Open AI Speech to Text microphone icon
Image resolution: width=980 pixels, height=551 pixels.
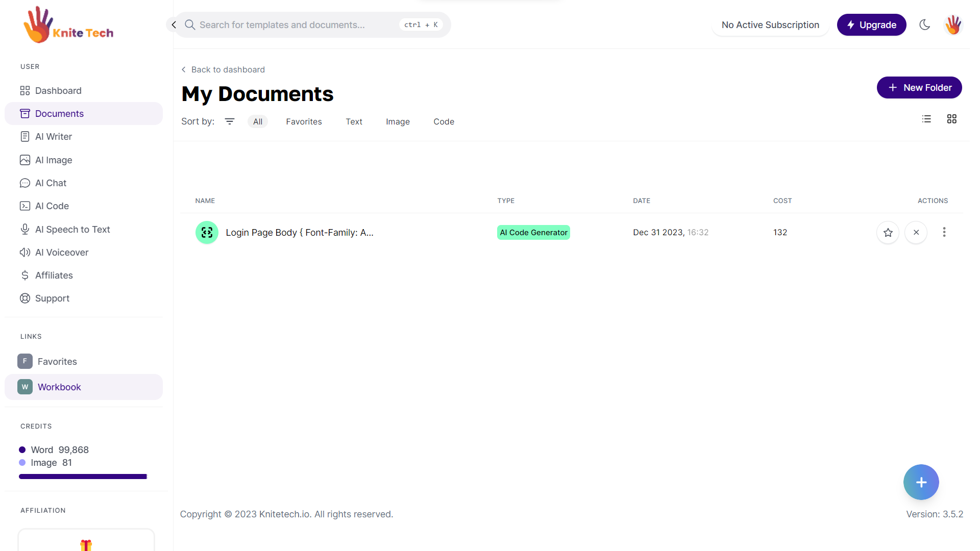click(x=24, y=230)
